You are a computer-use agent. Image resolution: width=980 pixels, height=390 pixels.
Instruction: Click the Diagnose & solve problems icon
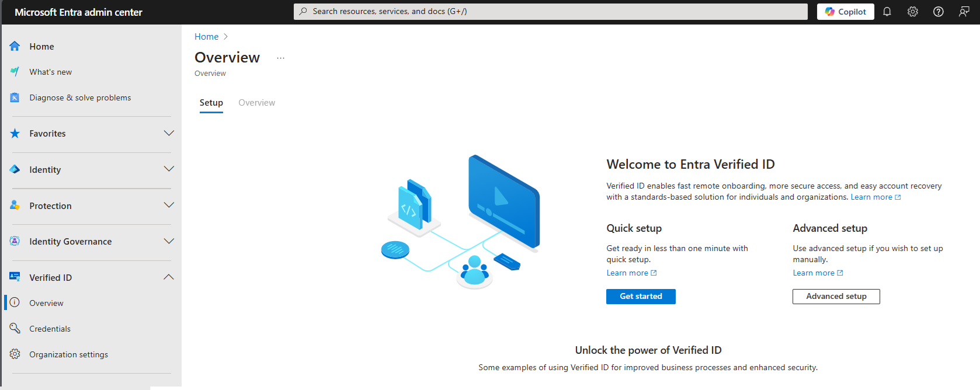(x=15, y=97)
